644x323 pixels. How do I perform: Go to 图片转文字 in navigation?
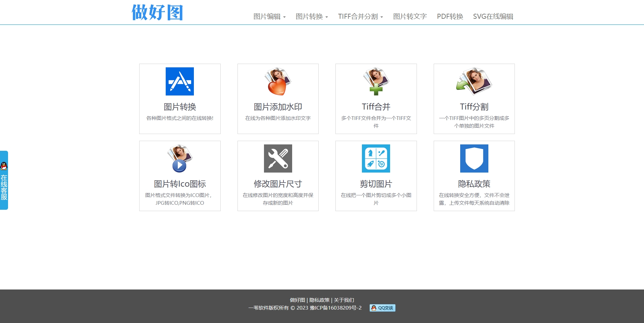click(410, 16)
